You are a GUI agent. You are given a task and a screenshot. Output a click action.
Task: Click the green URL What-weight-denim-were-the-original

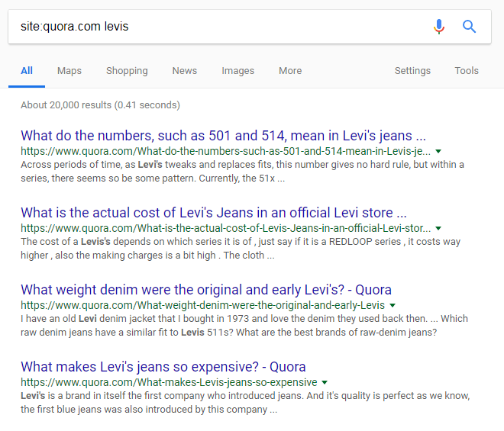coord(203,305)
